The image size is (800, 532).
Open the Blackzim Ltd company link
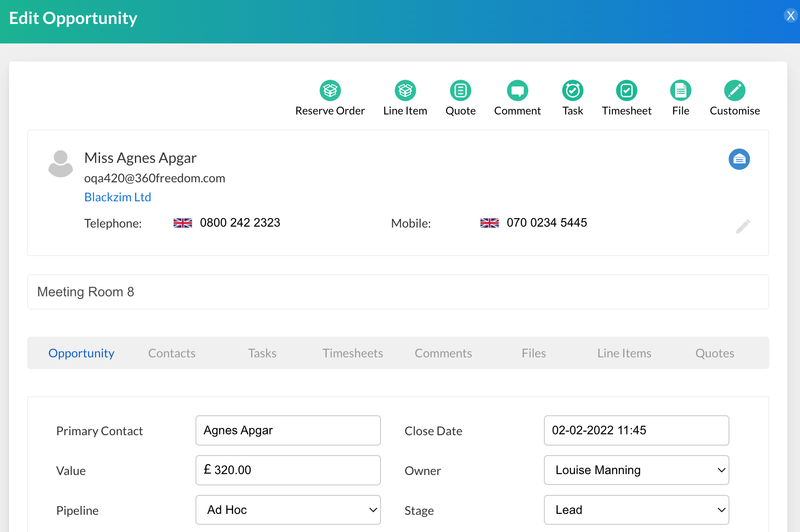pyautogui.click(x=118, y=197)
